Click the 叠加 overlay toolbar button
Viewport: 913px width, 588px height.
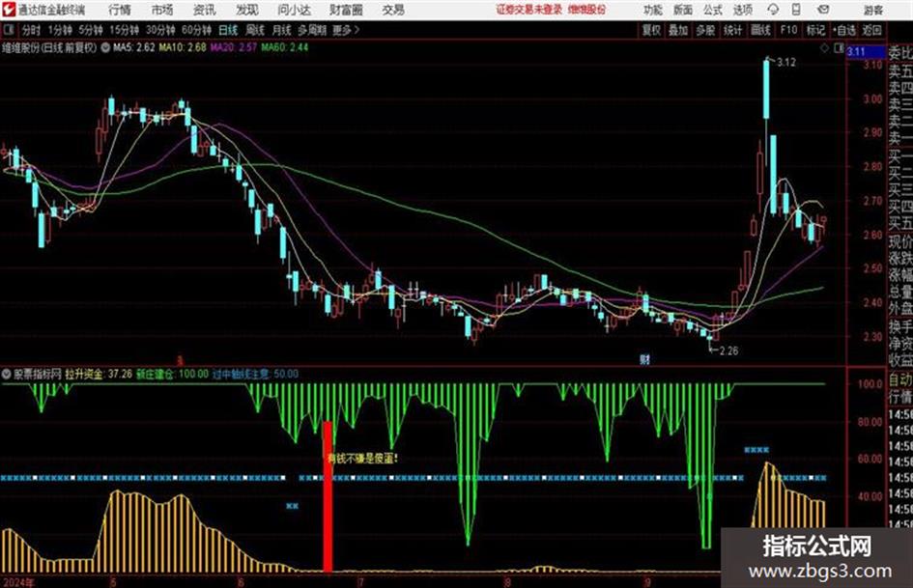678,30
